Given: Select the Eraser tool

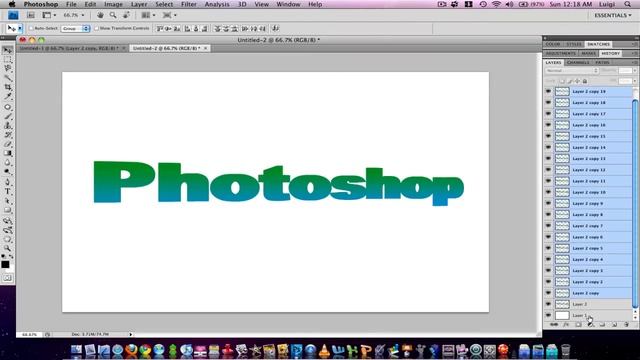Looking at the screenshot, I should click(7, 144).
